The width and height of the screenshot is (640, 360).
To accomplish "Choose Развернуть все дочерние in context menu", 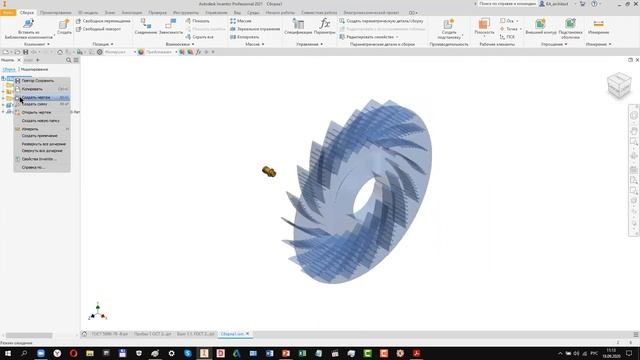I will [42, 144].
